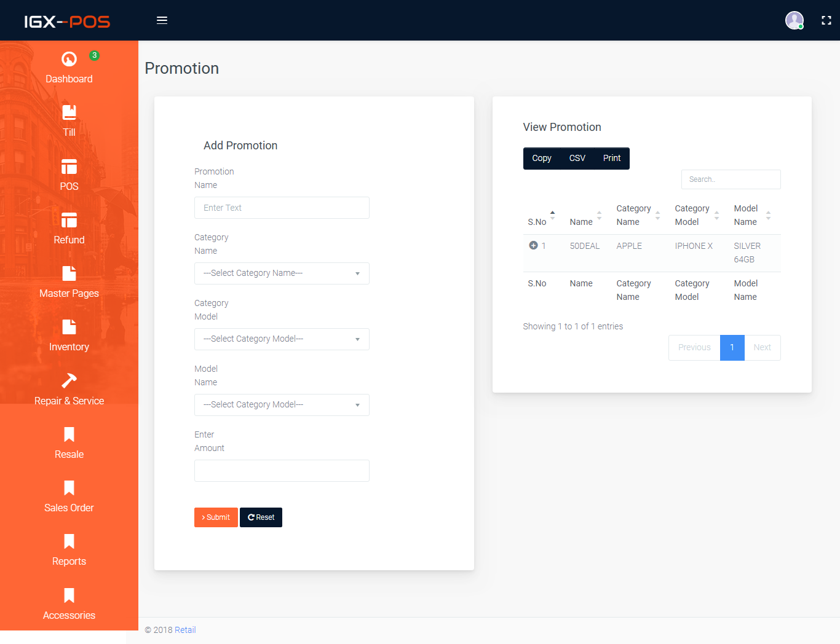
Task: Open the Refund sidebar icon
Action: [69, 220]
